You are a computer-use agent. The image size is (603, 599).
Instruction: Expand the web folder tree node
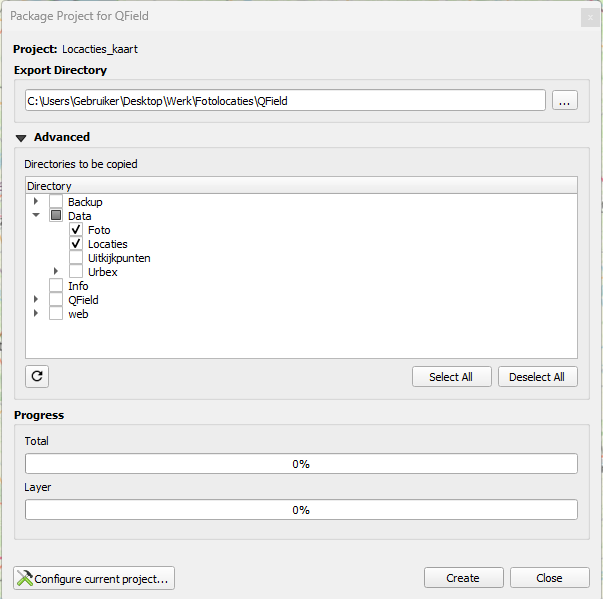point(36,313)
